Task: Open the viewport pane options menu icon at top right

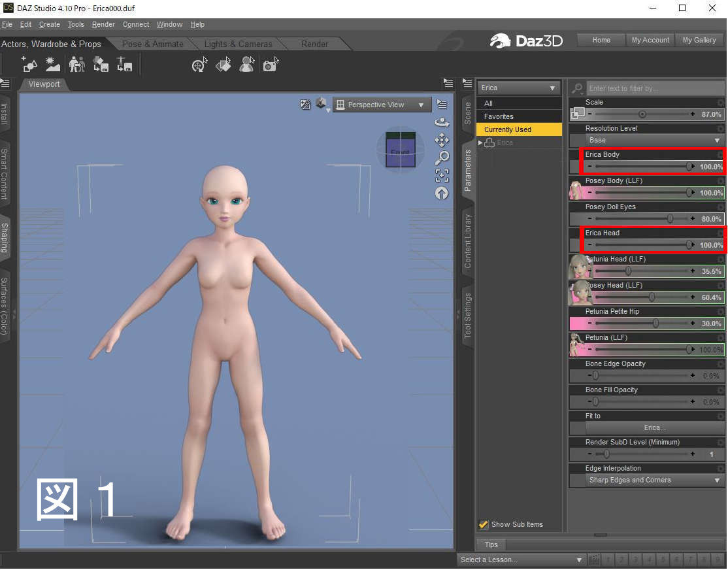Action: coord(448,83)
